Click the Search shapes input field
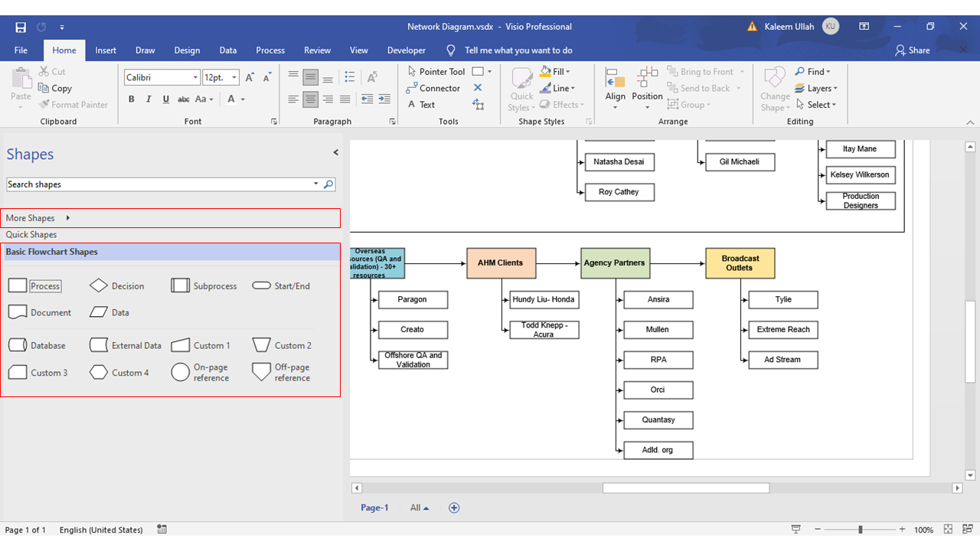 point(153,184)
